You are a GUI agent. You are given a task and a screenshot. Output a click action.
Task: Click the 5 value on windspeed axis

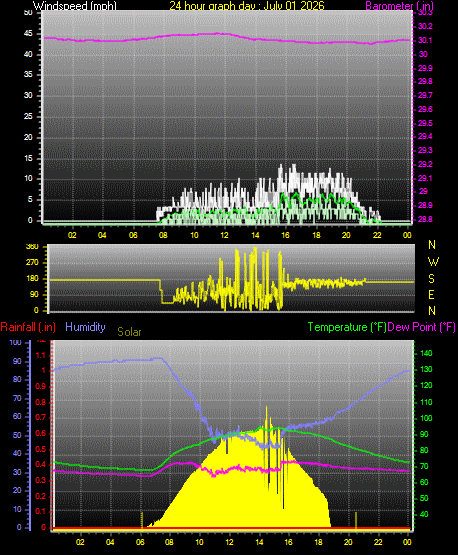30,199
